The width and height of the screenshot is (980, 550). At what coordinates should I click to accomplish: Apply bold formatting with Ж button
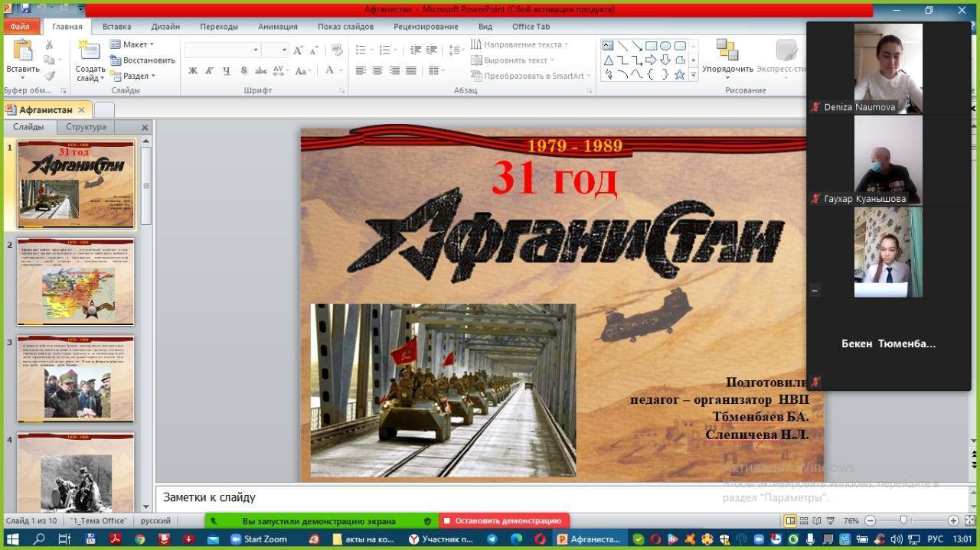193,70
